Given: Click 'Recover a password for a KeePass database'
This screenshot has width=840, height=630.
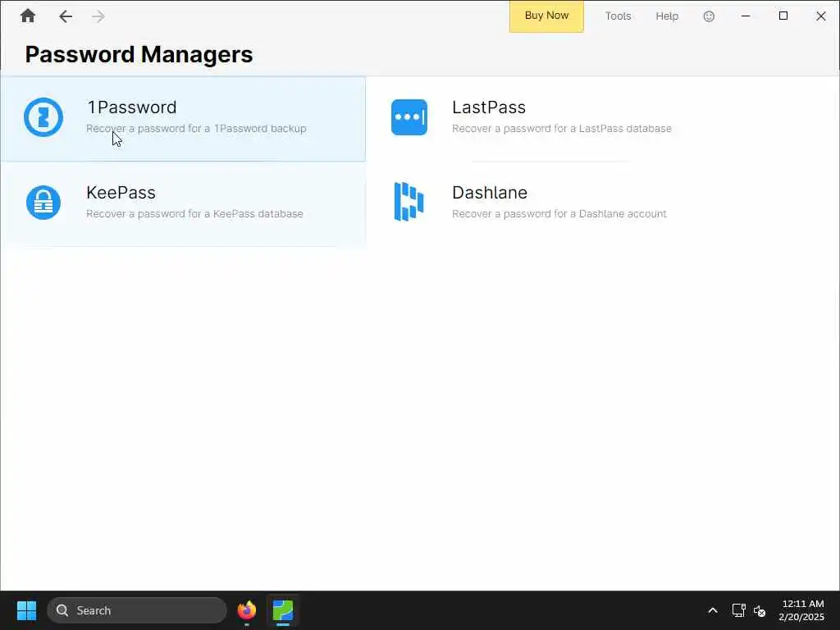Looking at the screenshot, I should pyautogui.click(x=195, y=214).
